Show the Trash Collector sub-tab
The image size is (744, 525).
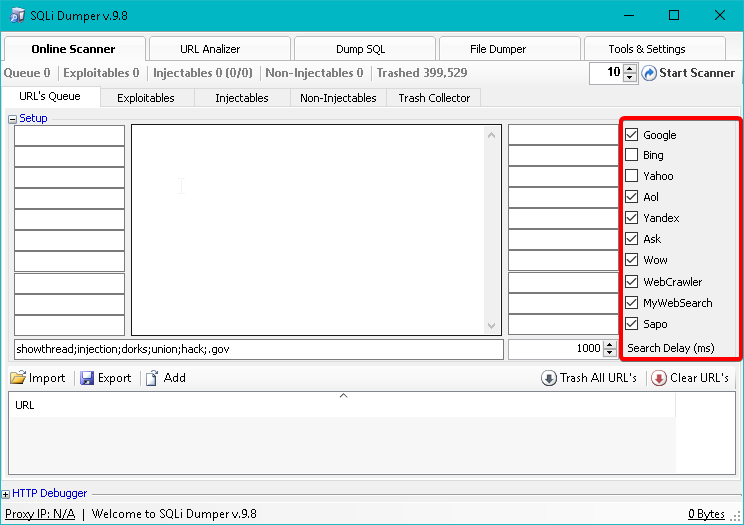pos(434,98)
